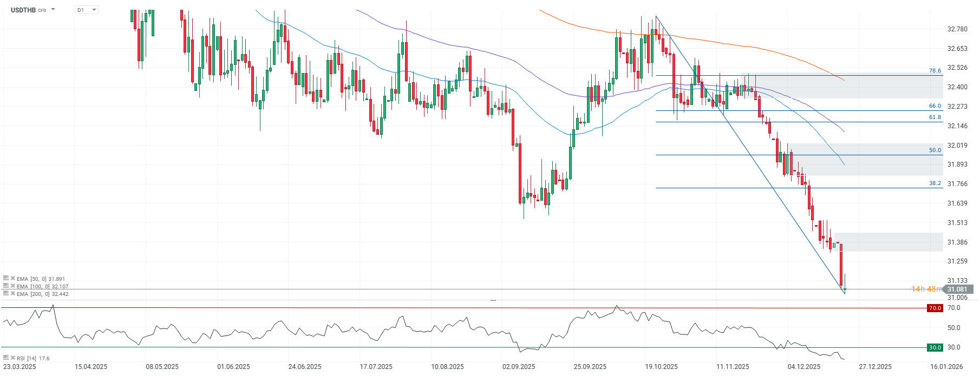
Task: Remove the EMA 200 indicator with X
Action: (x=12, y=294)
